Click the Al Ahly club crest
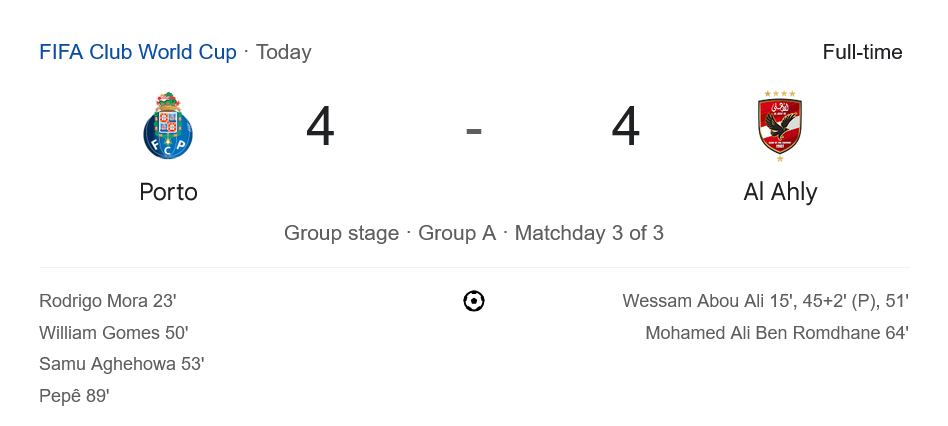 tap(780, 126)
